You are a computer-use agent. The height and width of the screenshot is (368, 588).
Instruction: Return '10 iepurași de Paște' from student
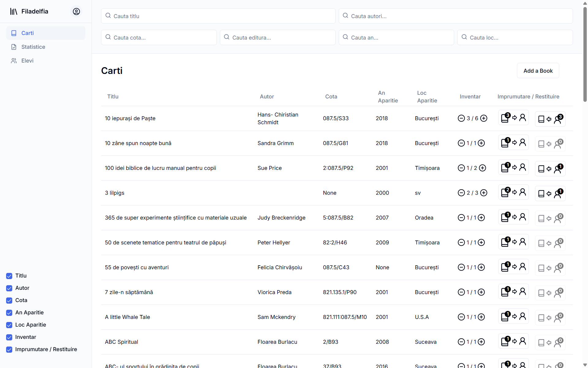(550, 119)
